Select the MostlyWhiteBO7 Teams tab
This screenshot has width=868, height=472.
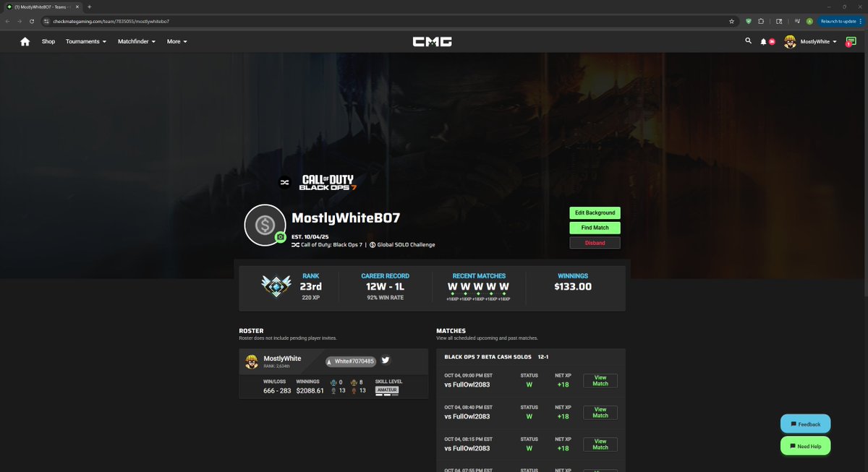[43, 7]
